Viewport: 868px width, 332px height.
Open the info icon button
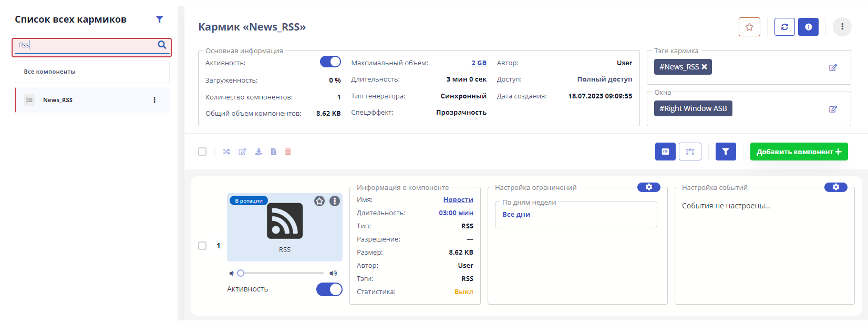tap(808, 27)
